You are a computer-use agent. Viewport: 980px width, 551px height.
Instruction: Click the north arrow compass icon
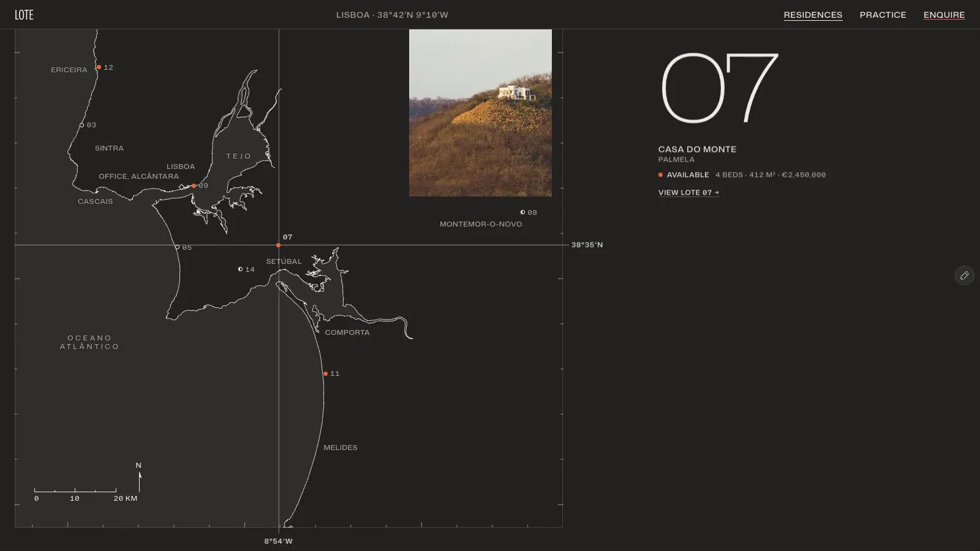(139, 478)
